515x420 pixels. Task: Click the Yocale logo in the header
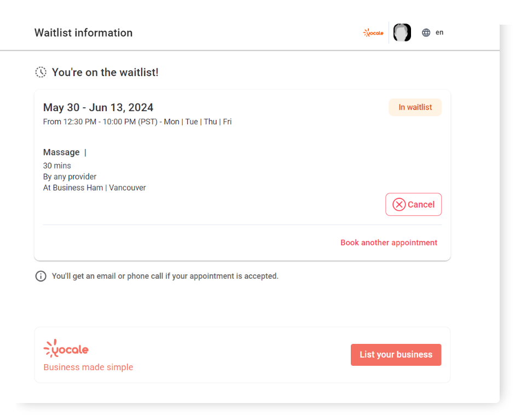click(x=373, y=32)
